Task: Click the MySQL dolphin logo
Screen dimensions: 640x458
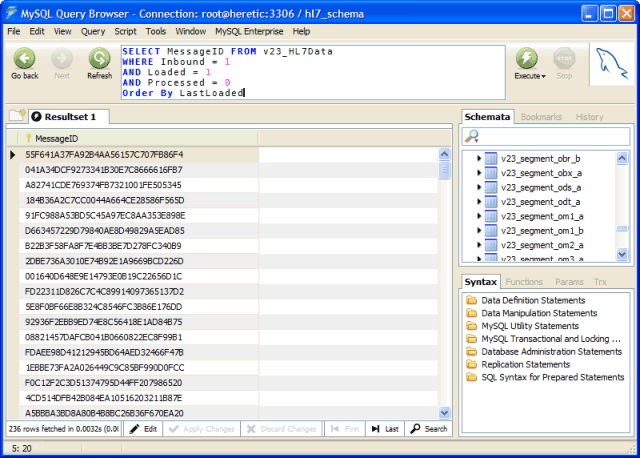Action: click(611, 63)
